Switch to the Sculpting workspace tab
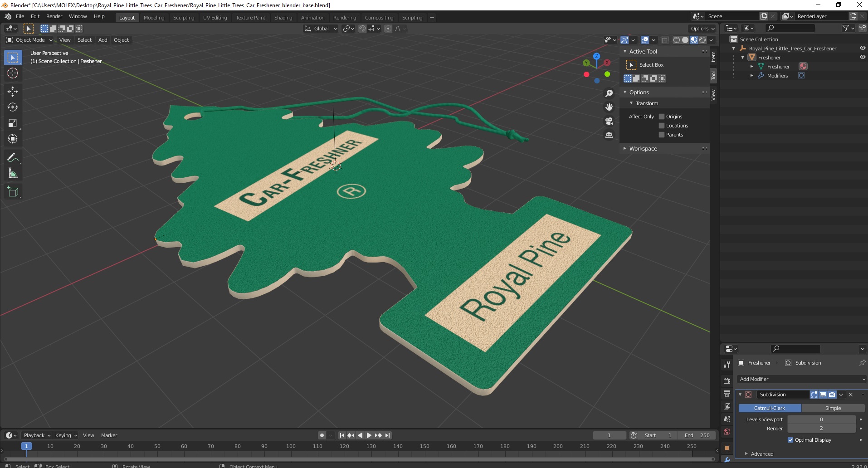 tap(184, 18)
